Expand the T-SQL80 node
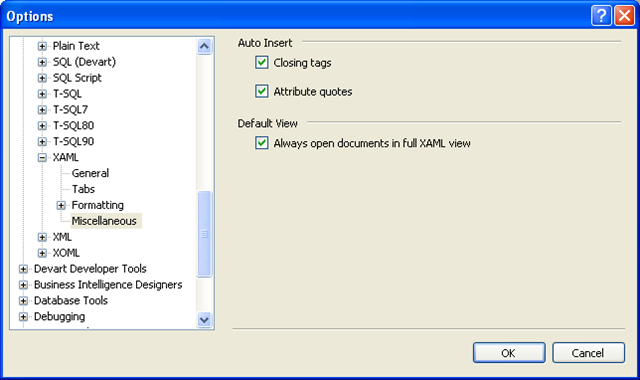The width and height of the screenshot is (640, 380). [x=42, y=125]
